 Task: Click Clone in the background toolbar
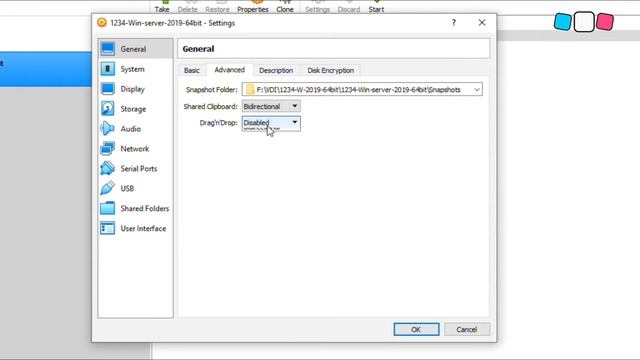pos(285,7)
